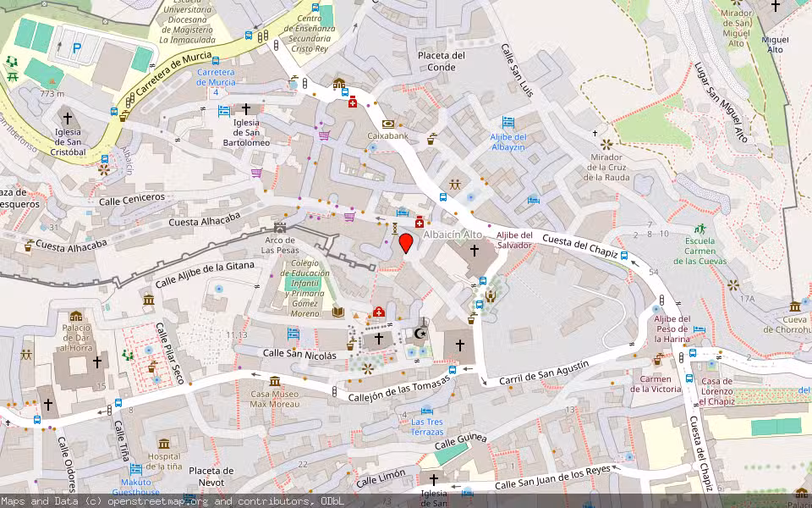Image resolution: width=812 pixels, height=508 pixels.
Task: Click the Iglesia de San church cross at bottom
Action: pyautogui.click(x=434, y=479)
